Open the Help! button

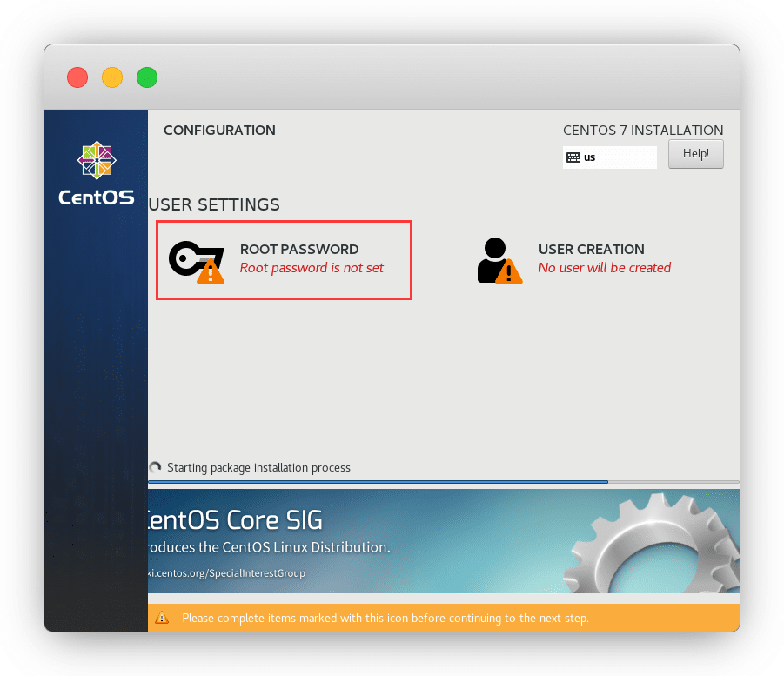coord(695,154)
